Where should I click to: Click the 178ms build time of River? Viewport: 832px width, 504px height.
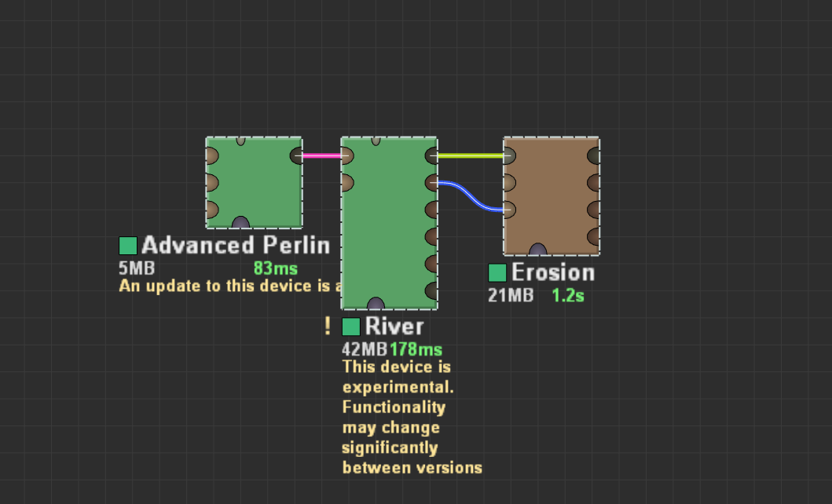tap(418, 349)
